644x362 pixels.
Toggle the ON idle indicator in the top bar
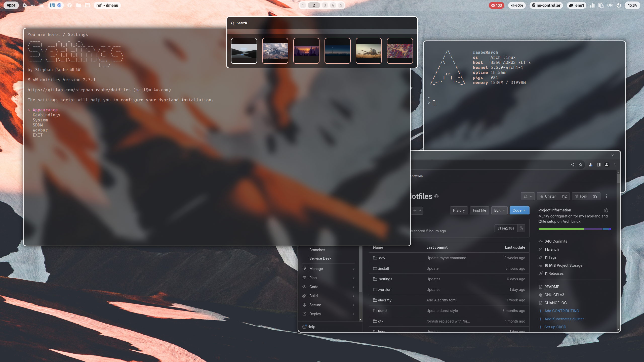pyautogui.click(x=610, y=5)
